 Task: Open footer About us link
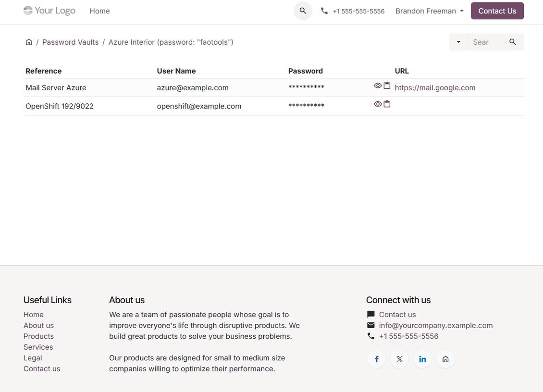click(39, 325)
